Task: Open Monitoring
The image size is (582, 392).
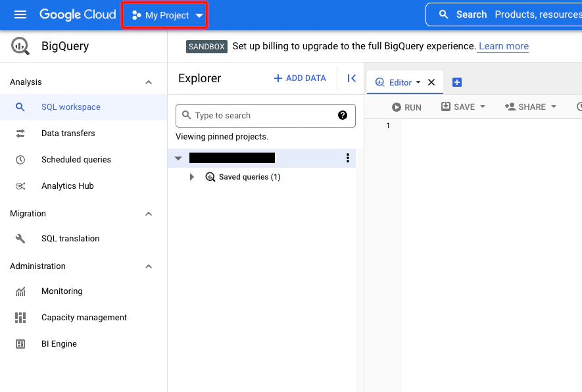Action: [83, 291]
